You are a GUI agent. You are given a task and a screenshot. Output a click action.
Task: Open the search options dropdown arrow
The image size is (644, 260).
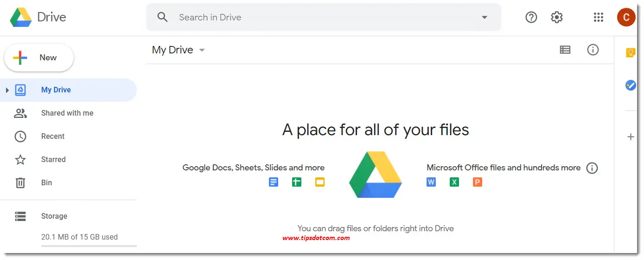[x=484, y=18]
